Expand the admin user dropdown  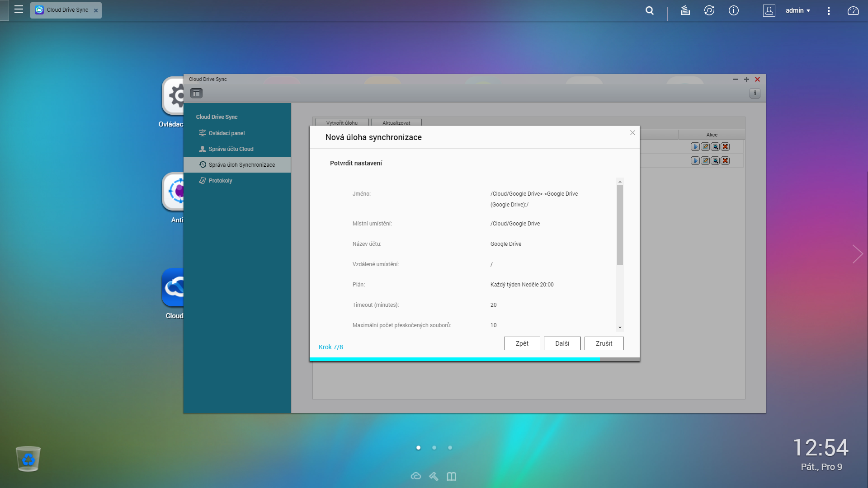point(798,10)
